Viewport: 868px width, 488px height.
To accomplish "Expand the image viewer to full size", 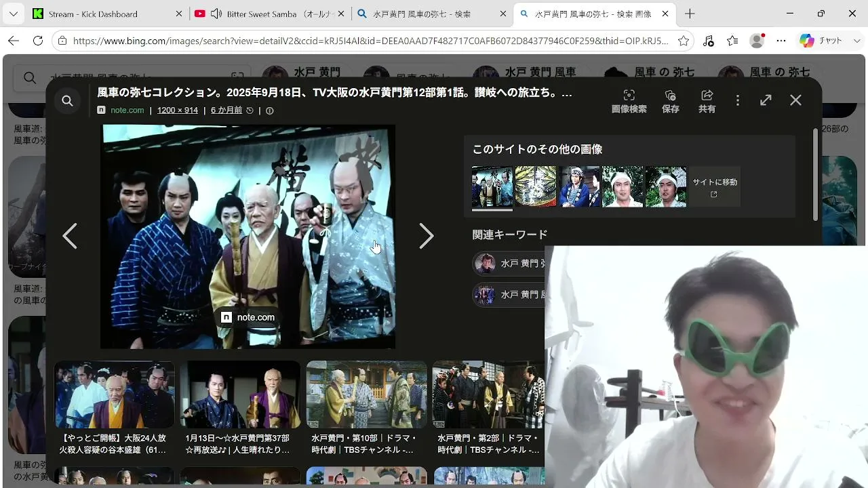I will click(766, 100).
